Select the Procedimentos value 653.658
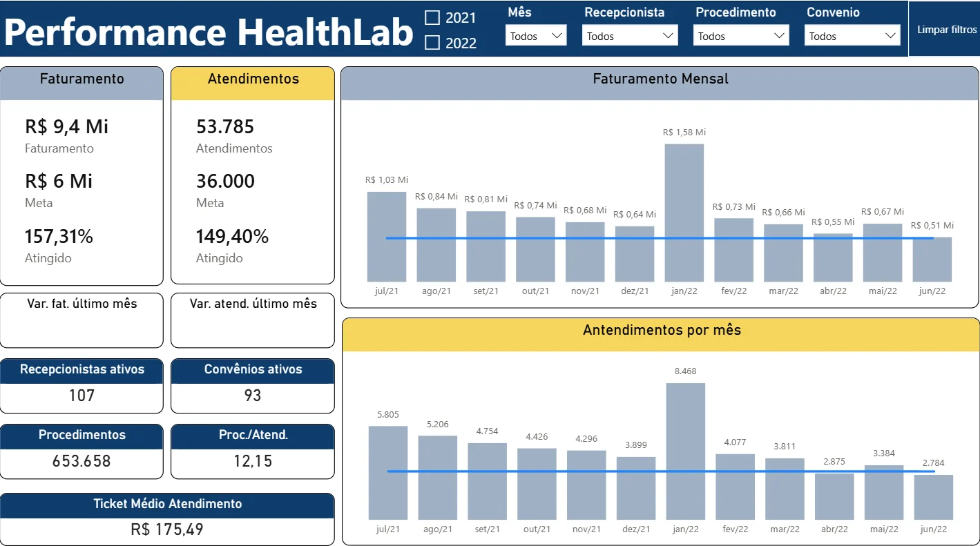The width and height of the screenshot is (980, 546). click(x=81, y=461)
